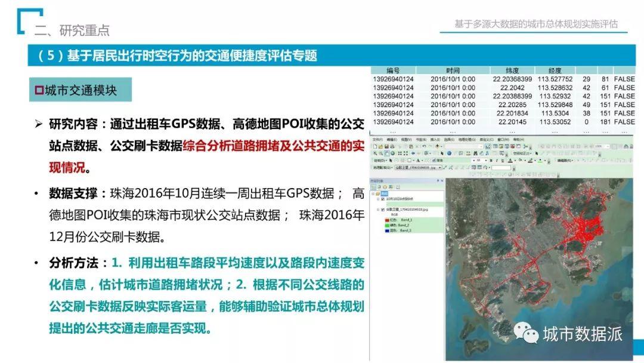Open the 编辑器 Editor dropdown menu
Image resolution: width=644 pixels, height=363 pixels.
point(565,161)
